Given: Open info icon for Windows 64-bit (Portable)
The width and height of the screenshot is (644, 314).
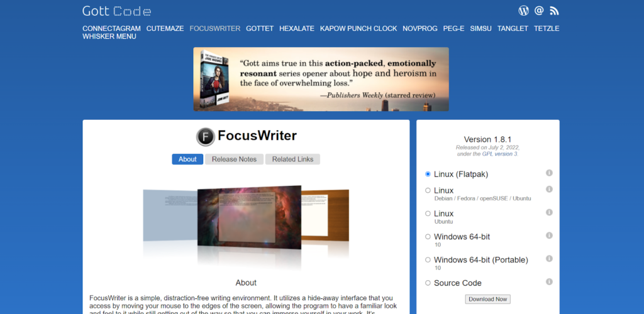Looking at the screenshot, I should 549,259.
